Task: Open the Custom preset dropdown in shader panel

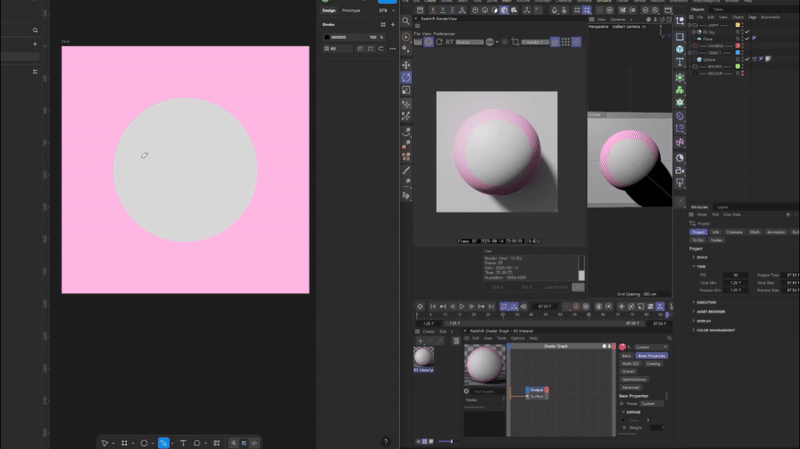Action: (652, 403)
